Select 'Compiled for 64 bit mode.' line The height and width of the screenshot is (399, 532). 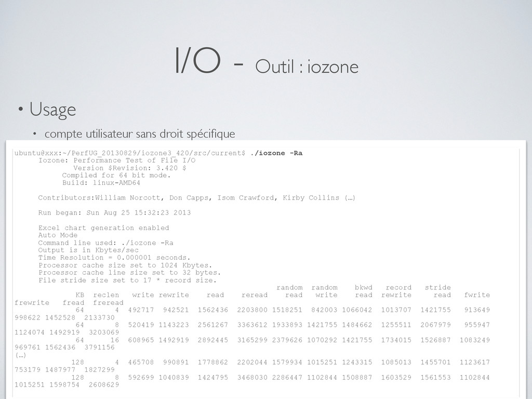pyautogui.click(x=116, y=176)
